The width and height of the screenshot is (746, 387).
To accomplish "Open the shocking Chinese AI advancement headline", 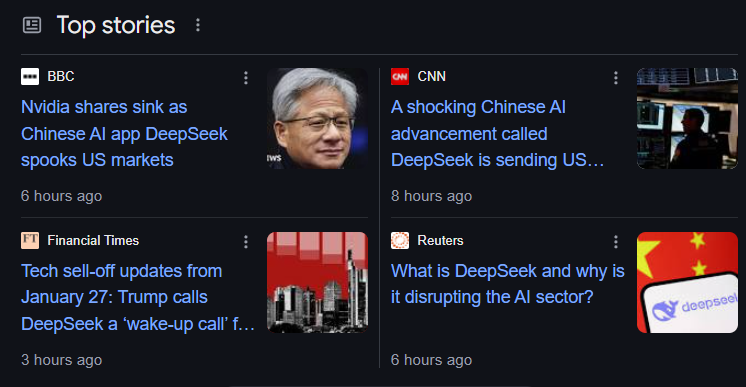I will (497, 133).
